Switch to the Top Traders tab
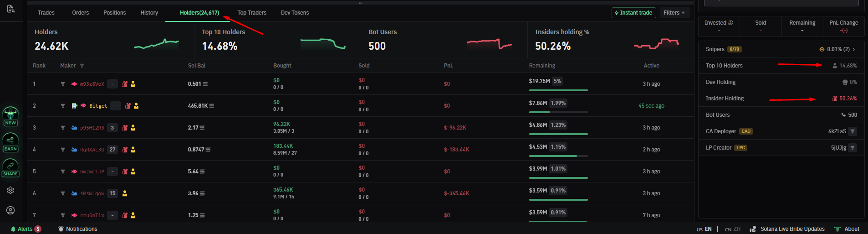 (x=252, y=13)
